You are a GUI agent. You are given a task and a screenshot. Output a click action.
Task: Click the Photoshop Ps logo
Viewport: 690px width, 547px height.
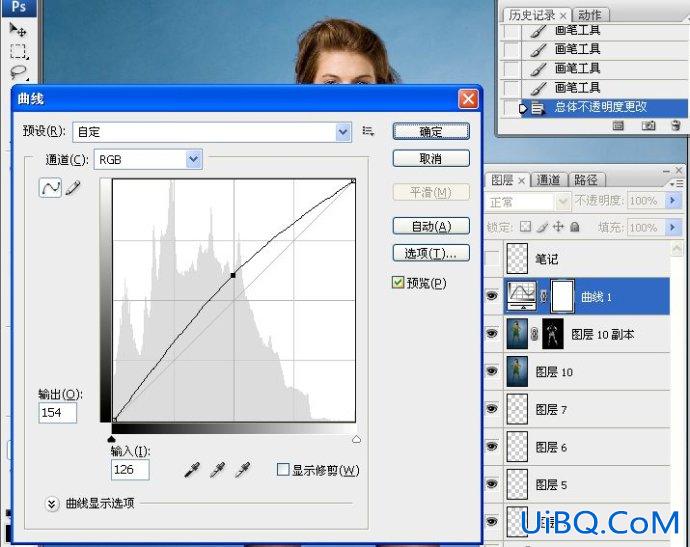point(18,7)
